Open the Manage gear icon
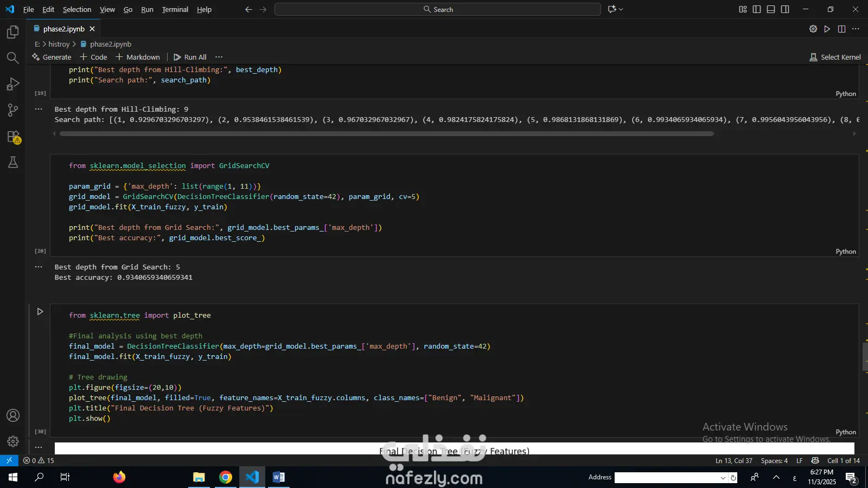The width and height of the screenshot is (868, 488). (13, 441)
